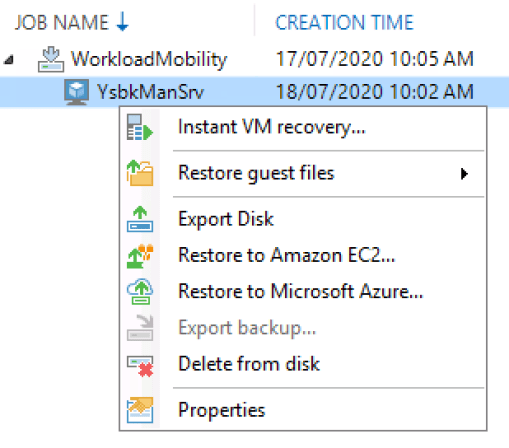Toggle the JOB NAME sort arrow
Viewport: 509px width, 448px height.
123,22
